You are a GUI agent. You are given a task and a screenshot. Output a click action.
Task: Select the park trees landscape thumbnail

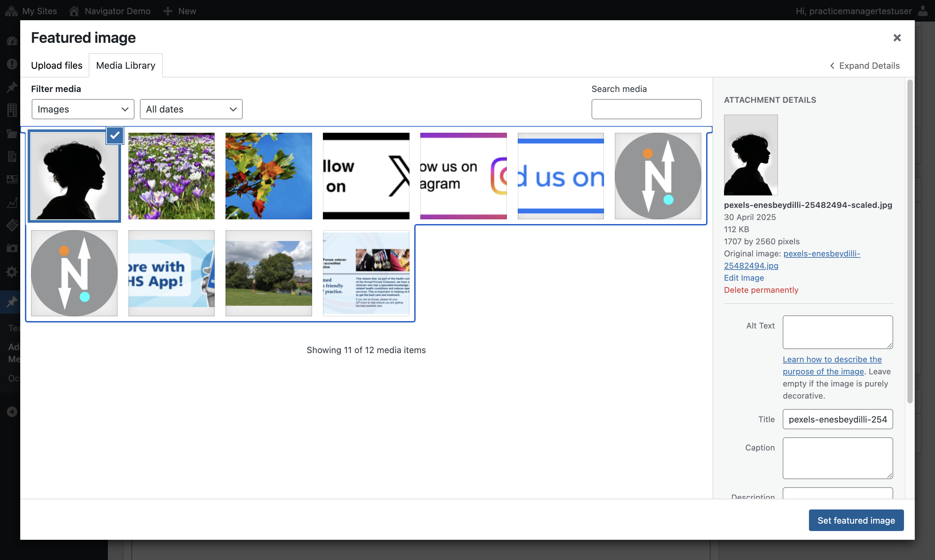pos(269,273)
